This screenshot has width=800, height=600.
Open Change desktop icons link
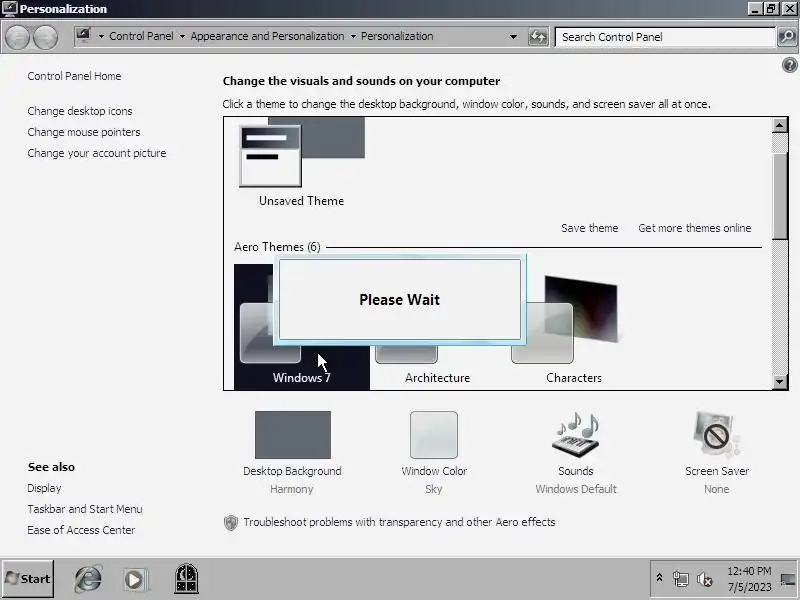pos(80,111)
